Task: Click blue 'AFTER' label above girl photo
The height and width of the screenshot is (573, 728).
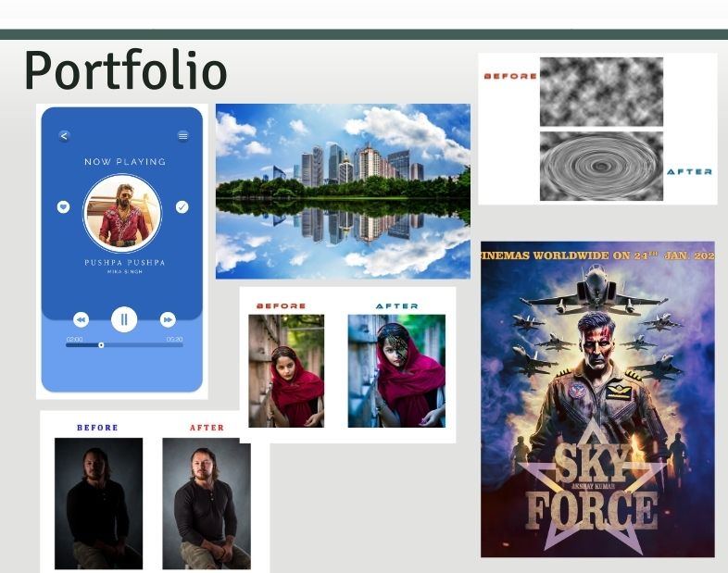Action: pyautogui.click(x=397, y=305)
